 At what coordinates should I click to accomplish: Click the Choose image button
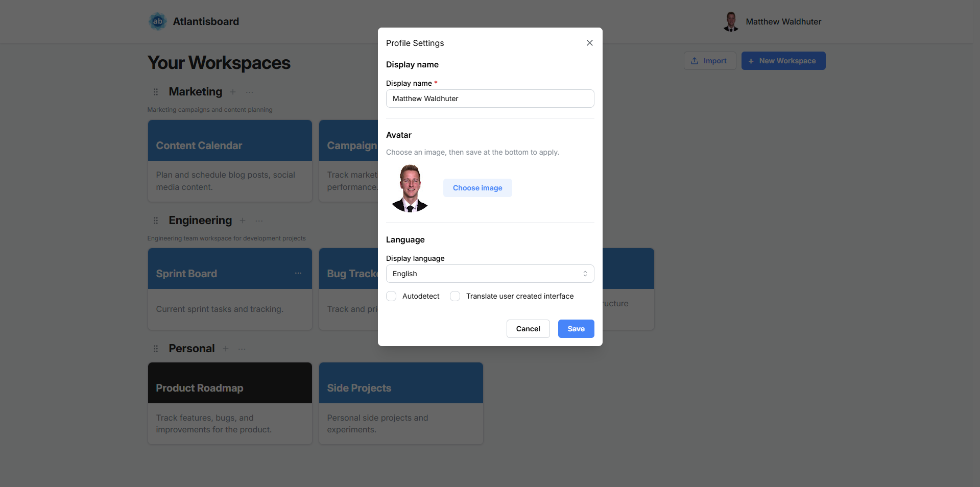click(x=477, y=188)
